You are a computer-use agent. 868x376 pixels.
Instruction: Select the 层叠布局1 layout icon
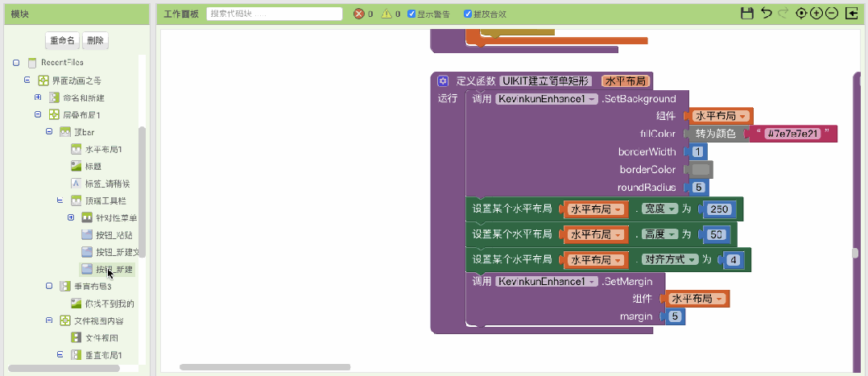click(54, 114)
